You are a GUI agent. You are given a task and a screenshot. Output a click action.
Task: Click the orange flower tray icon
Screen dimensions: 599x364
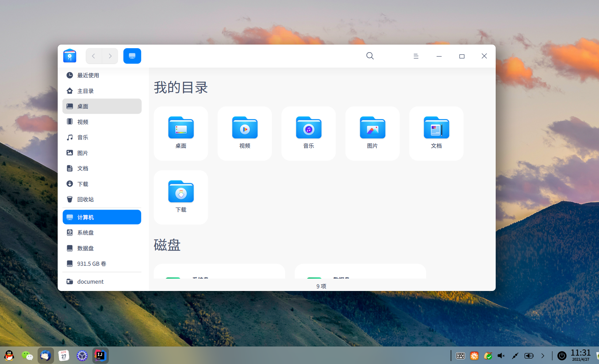tap(475, 356)
